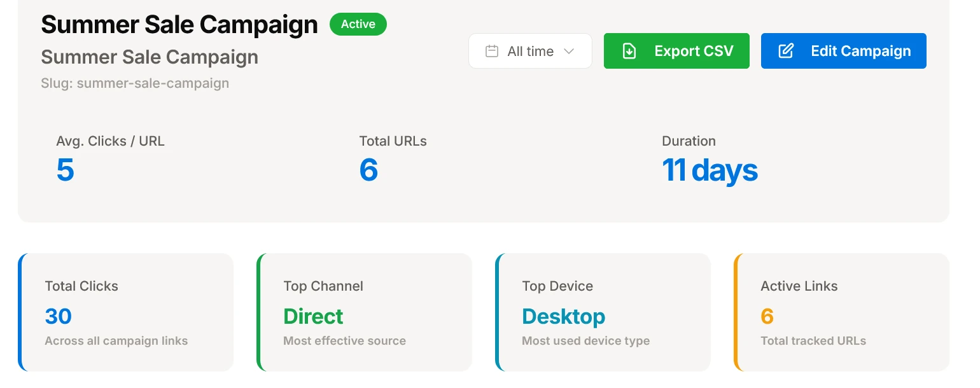Click the calendar icon in date filter
Viewport: 980px width, 388px height.
pyautogui.click(x=491, y=51)
